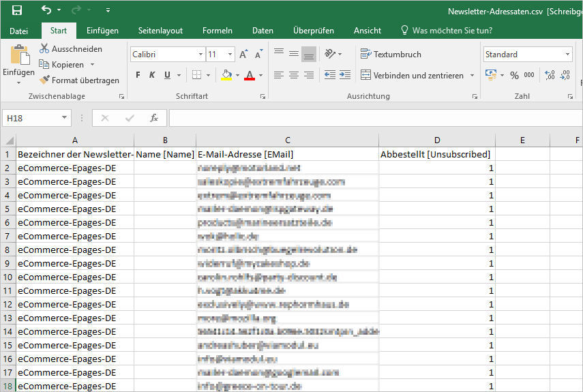Toggle align text right icon

309,75
